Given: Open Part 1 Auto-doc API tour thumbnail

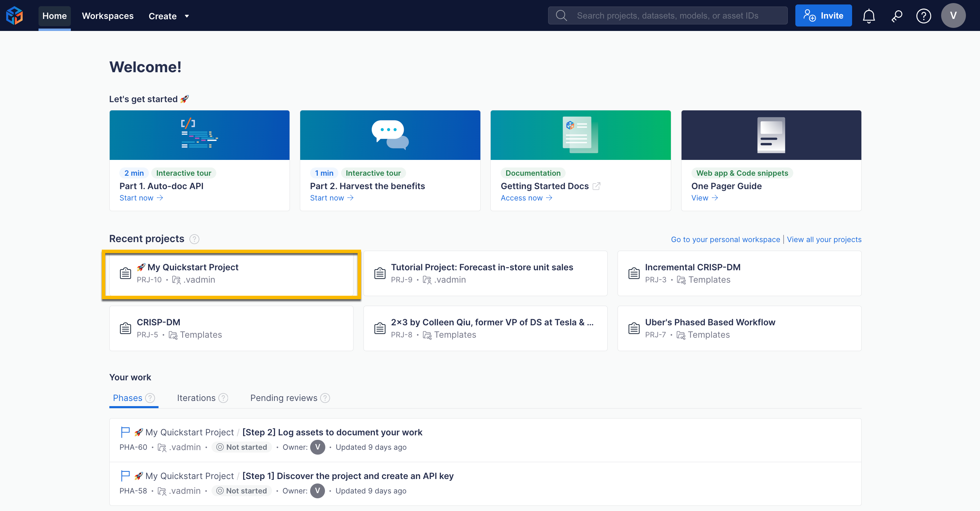Looking at the screenshot, I should coord(199,135).
